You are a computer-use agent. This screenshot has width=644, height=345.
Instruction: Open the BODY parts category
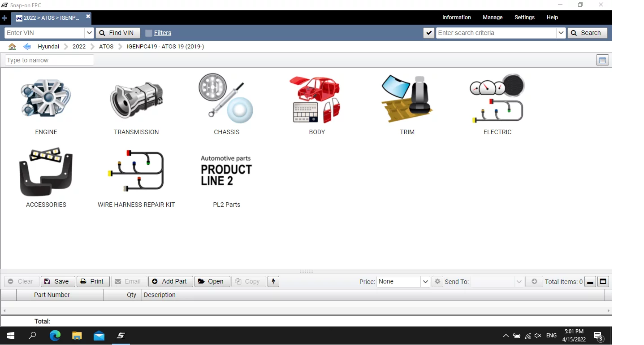point(317,99)
